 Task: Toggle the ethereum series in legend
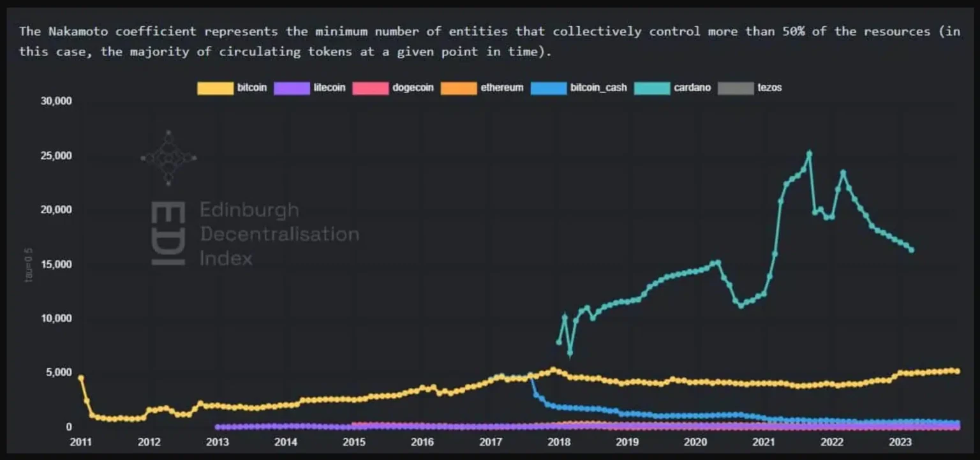(482, 88)
